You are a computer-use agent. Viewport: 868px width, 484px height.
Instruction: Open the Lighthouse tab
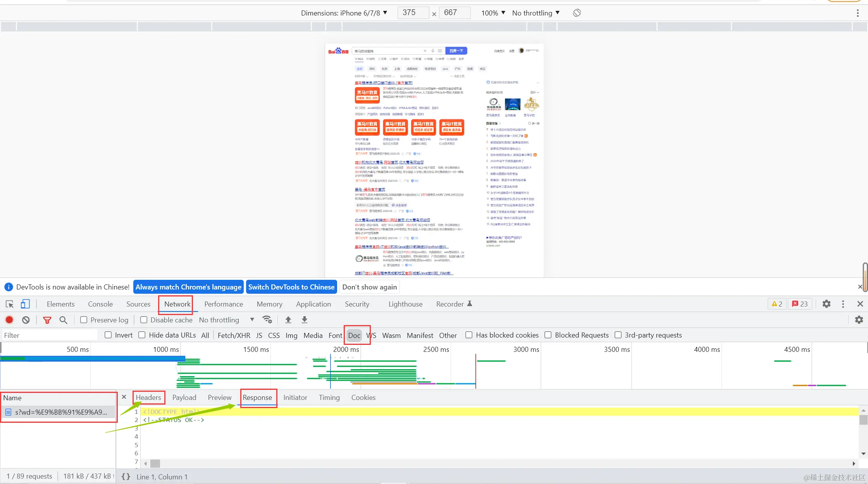tap(405, 304)
